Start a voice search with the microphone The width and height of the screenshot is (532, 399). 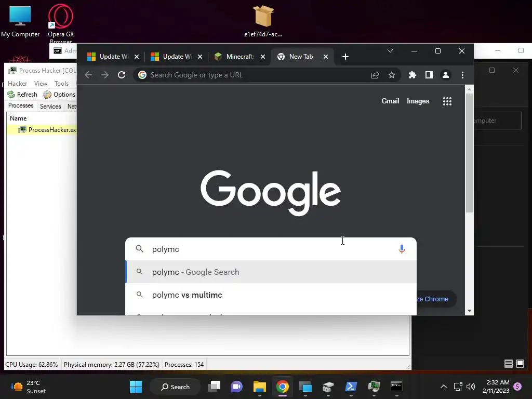(402, 249)
